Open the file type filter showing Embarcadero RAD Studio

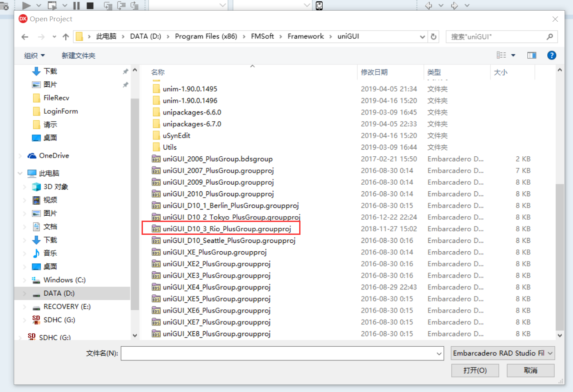[502, 353]
